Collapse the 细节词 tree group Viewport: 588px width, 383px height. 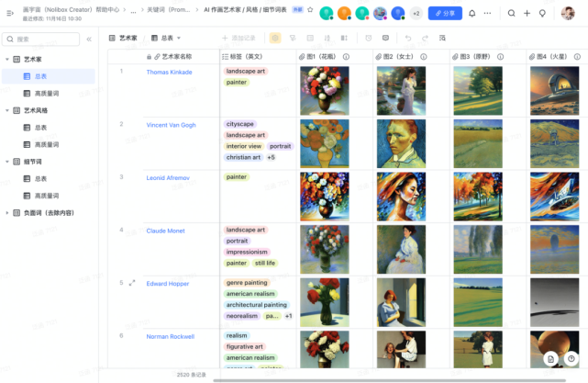point(7,162)
